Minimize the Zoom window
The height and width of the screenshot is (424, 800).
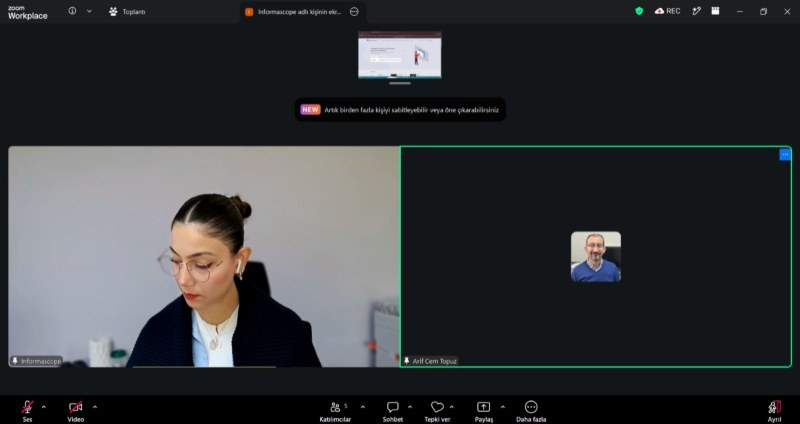[x=740, y=12]
